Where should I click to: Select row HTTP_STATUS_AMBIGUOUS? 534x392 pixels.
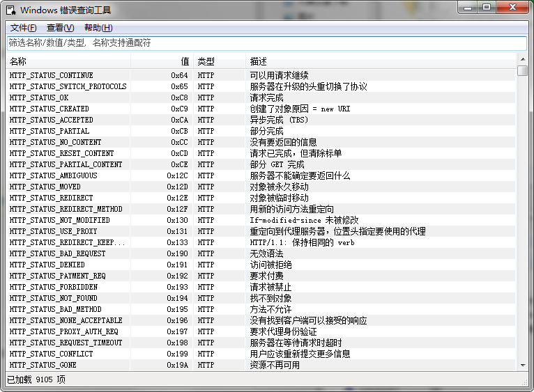[x=261, y=175]
